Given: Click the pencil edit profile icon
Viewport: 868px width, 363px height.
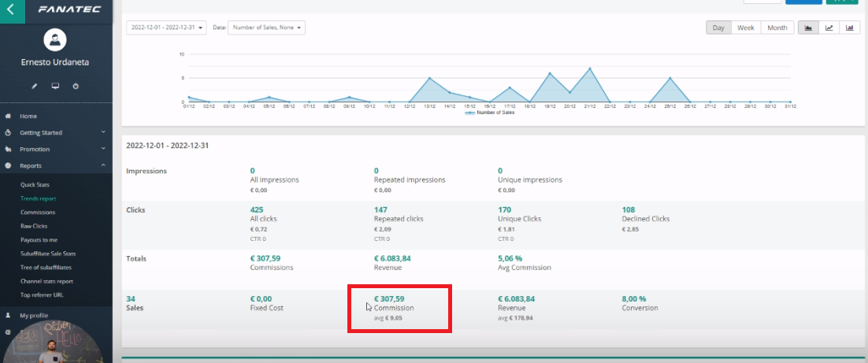Looking at the screenshot, I should click(x=35, y=87).
